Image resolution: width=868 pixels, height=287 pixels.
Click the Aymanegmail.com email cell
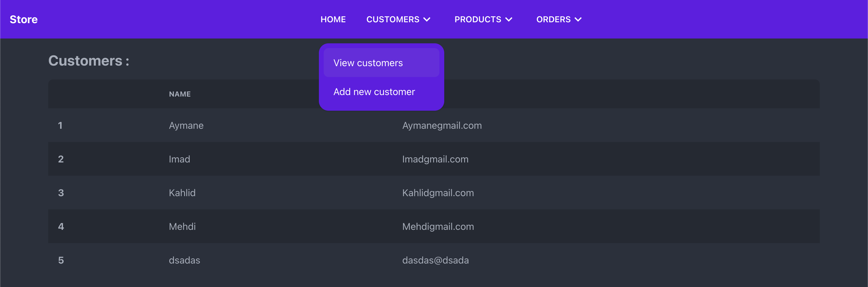tap(442, 125)
